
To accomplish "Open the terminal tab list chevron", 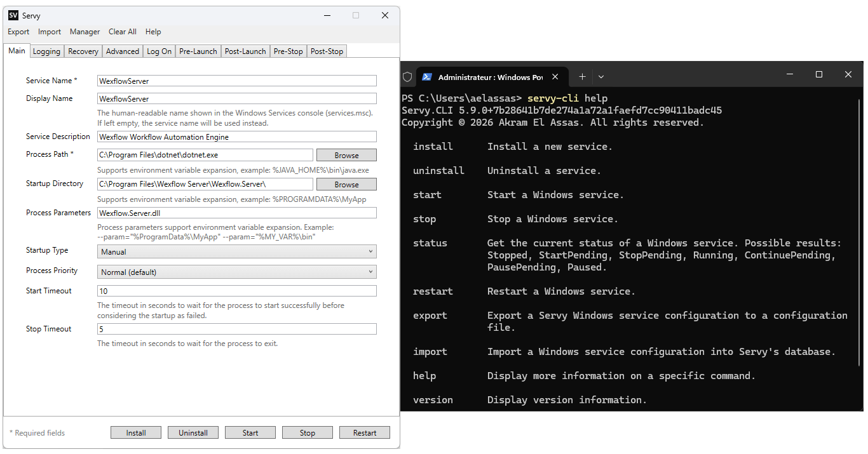I will pos(600,76).
